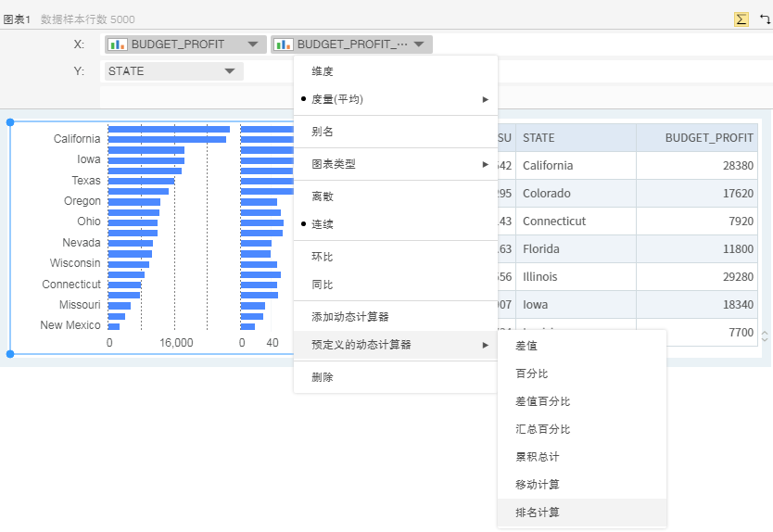This screenshot has height=532, width=773.
Task: Click 别名 to set an alias
Action: click(323, 132)
